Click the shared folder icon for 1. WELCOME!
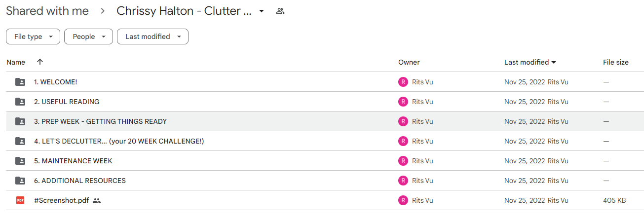This screenshot has height=222, width=644. coord(20,82)
